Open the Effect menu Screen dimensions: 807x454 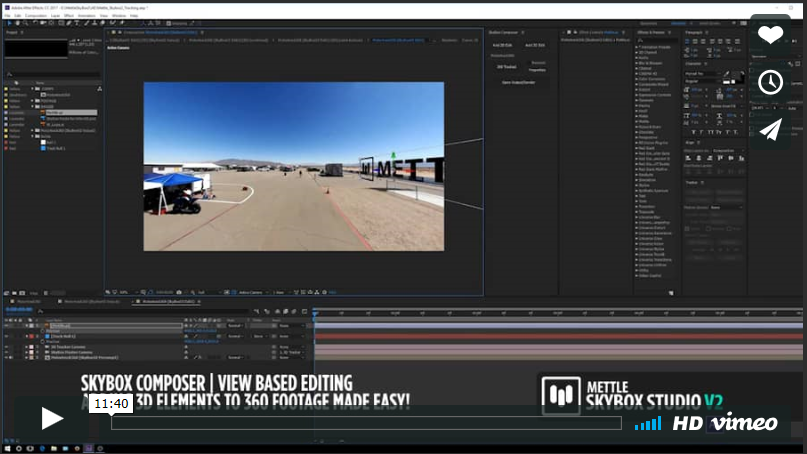coord(68,16)
